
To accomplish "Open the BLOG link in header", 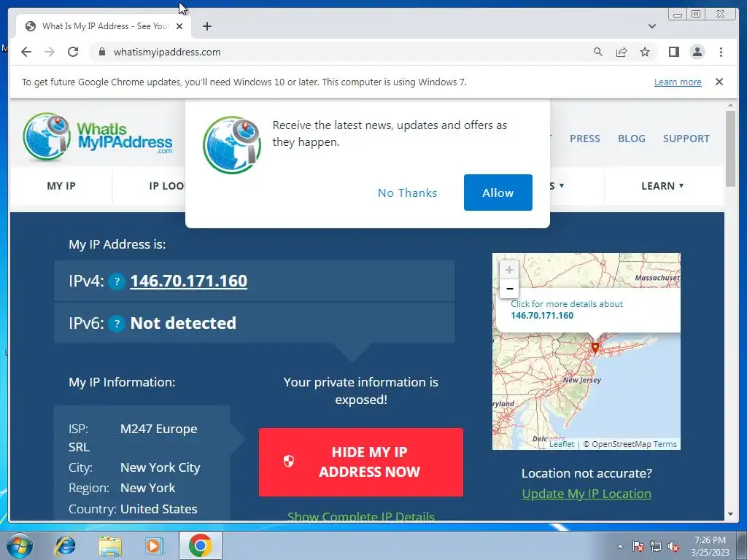I will coord(631,139).
